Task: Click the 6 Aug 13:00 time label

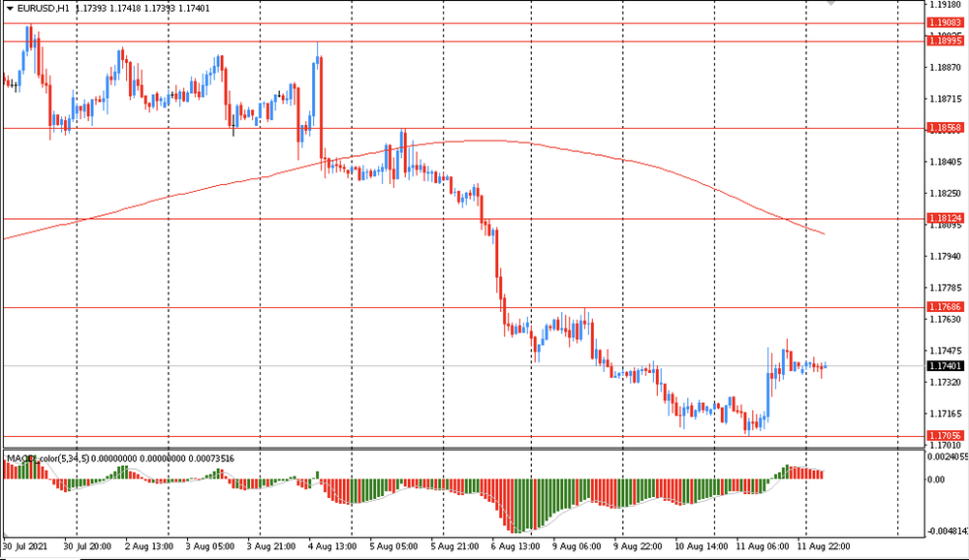Action: point(516,546)
